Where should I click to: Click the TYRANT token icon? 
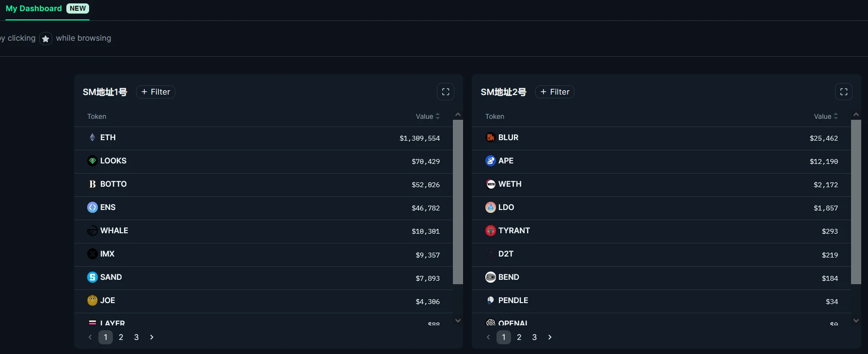(x=490, y=230)
